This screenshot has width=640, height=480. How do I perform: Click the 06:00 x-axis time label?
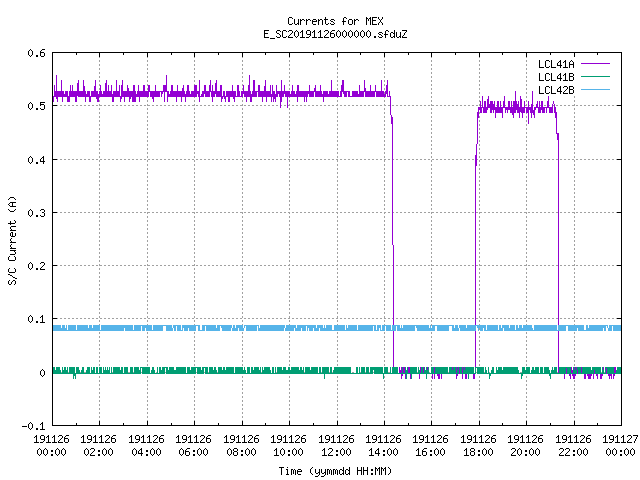coord(193,452)
